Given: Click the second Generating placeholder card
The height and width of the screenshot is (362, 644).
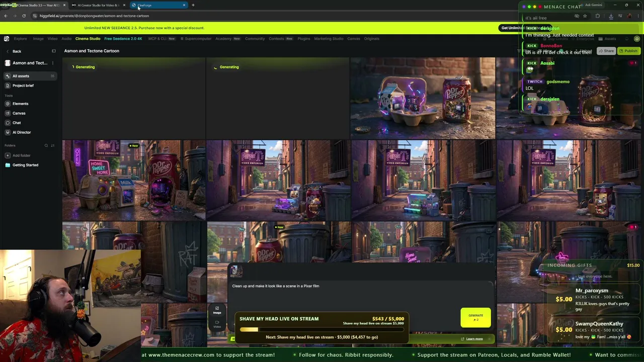Looking at the screenshot, I should click(278, 98).
